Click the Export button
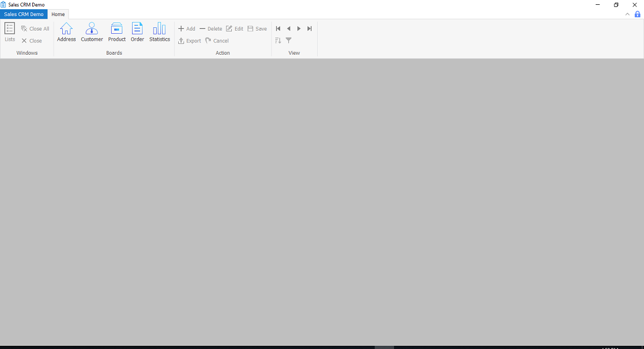The image size is (644, 349). click(189, 41)
